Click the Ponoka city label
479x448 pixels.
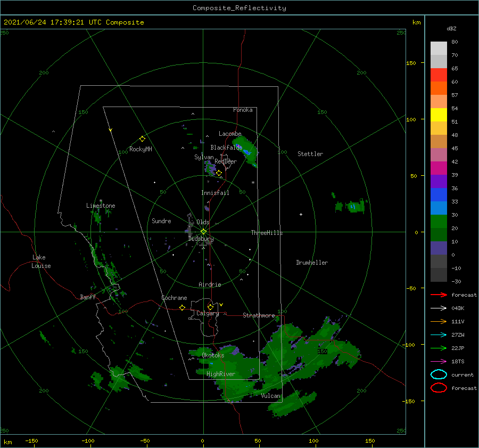tap(243, 110)
